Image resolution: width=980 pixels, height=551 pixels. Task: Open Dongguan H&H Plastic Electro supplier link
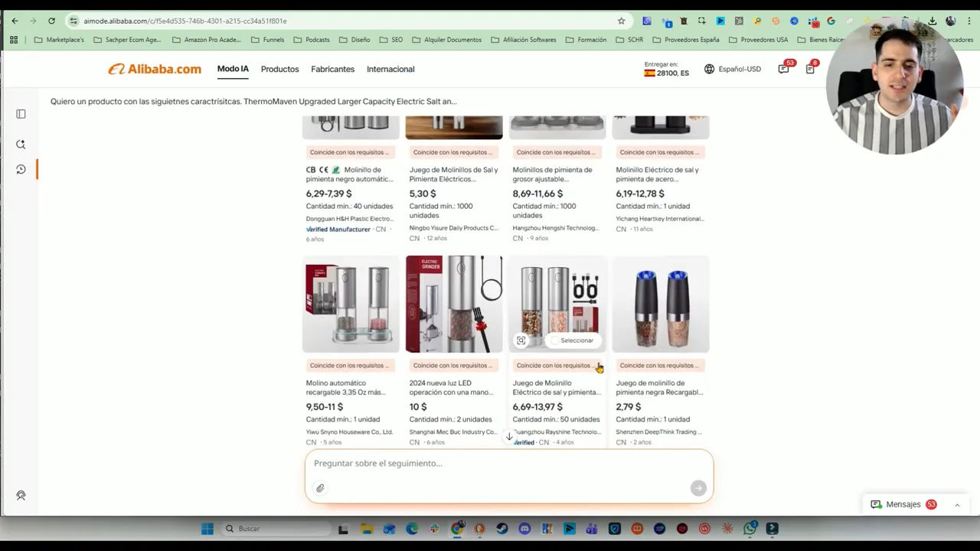point(349,219)
